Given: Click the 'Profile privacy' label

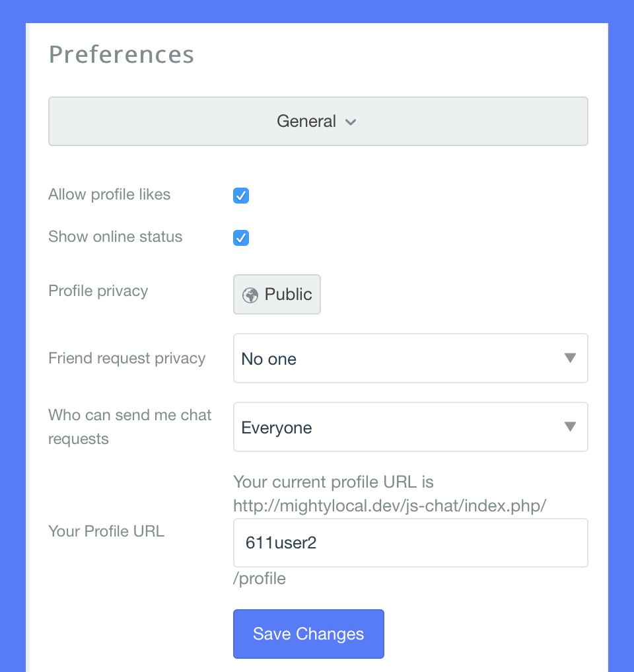Looking at the screenshot, I should pos(98,291).
